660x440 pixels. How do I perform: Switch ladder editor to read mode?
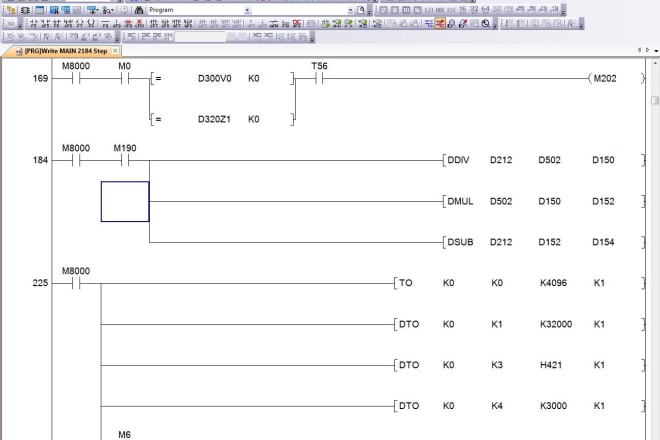pos(428,24)
